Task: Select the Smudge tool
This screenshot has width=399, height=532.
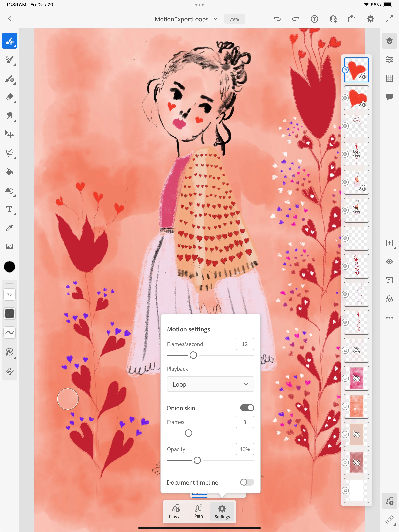Action: [10, 116]
